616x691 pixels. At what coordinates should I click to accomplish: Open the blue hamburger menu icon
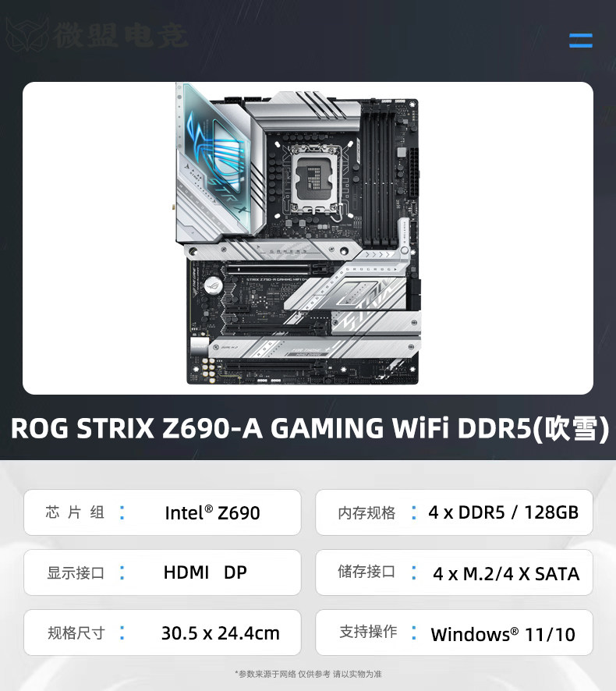coord(580,41)
